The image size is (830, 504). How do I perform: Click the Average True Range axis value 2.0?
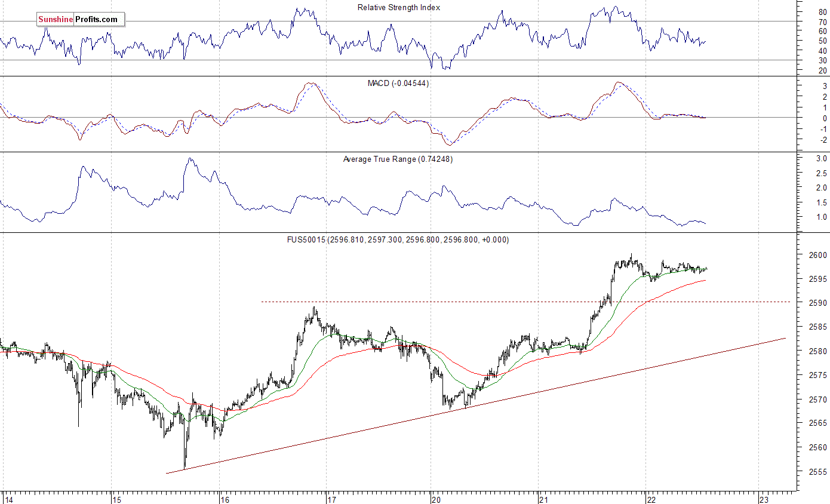tap(821, 188)
